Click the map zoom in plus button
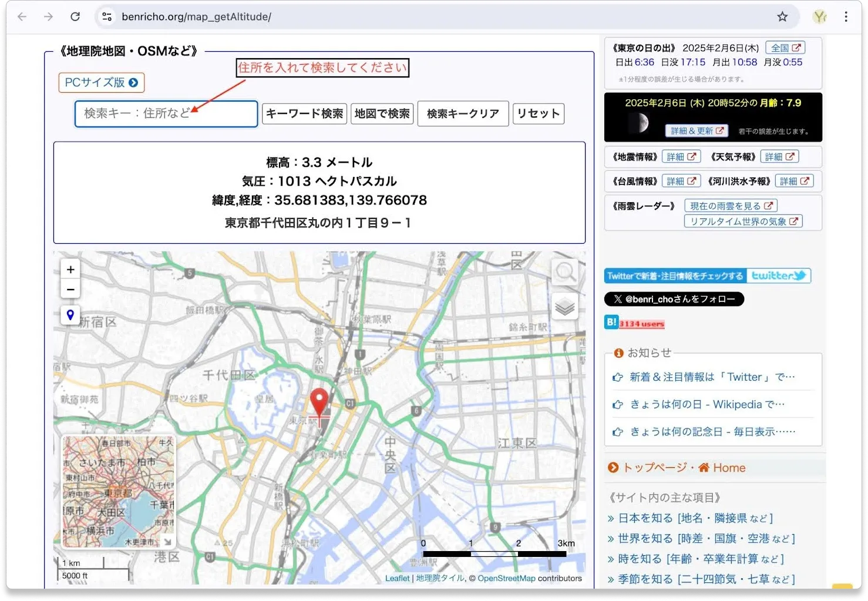 70,270
